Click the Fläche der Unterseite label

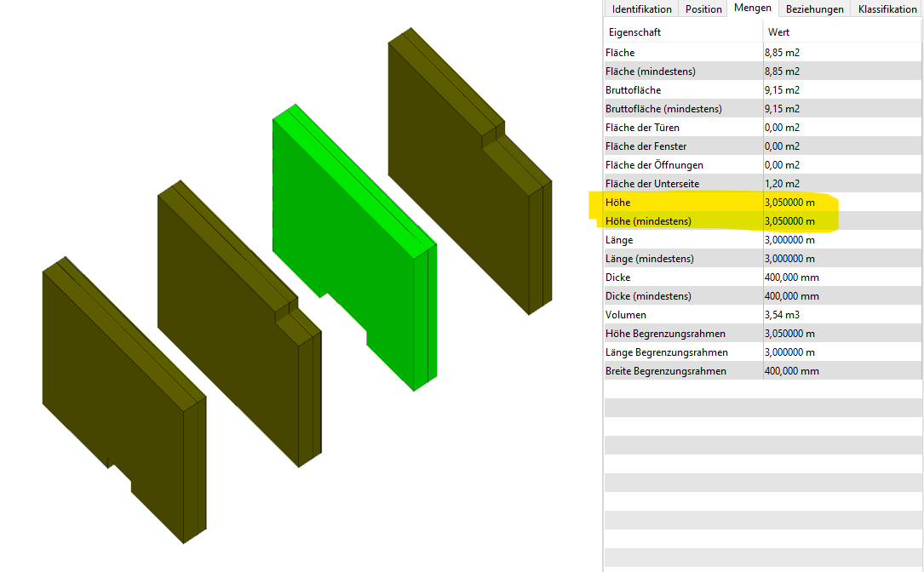point(651,184)
